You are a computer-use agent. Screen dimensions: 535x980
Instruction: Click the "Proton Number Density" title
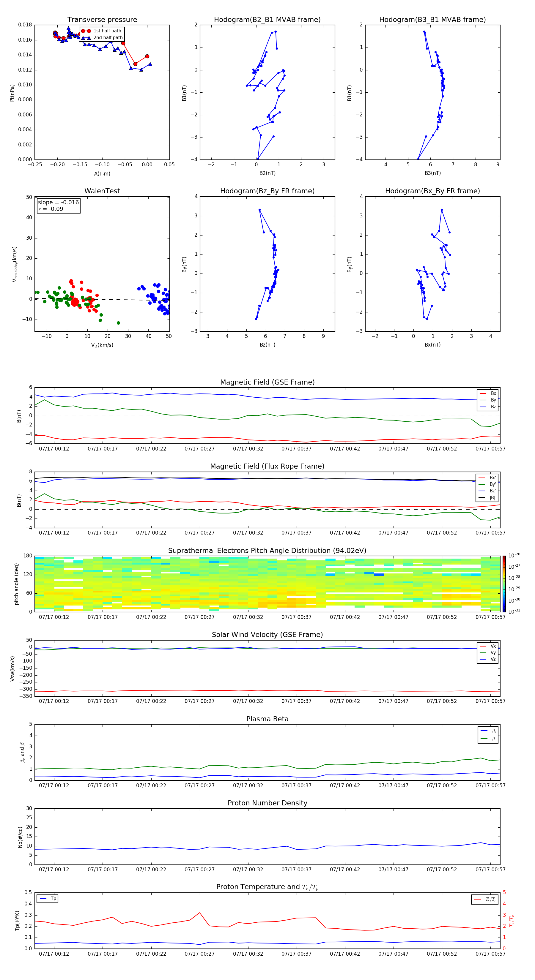[267, 803]
